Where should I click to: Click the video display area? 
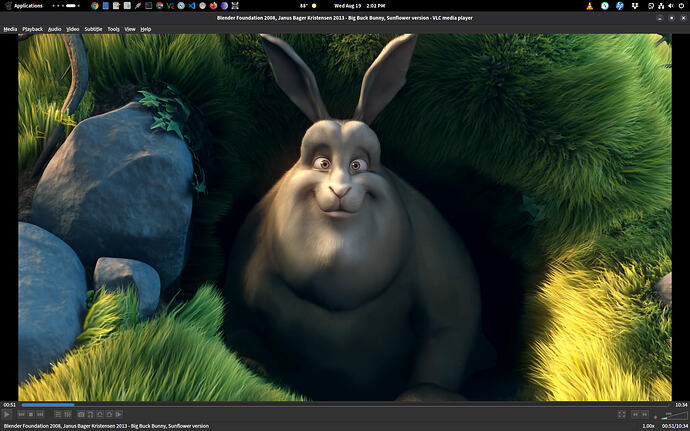click(345, 217)
